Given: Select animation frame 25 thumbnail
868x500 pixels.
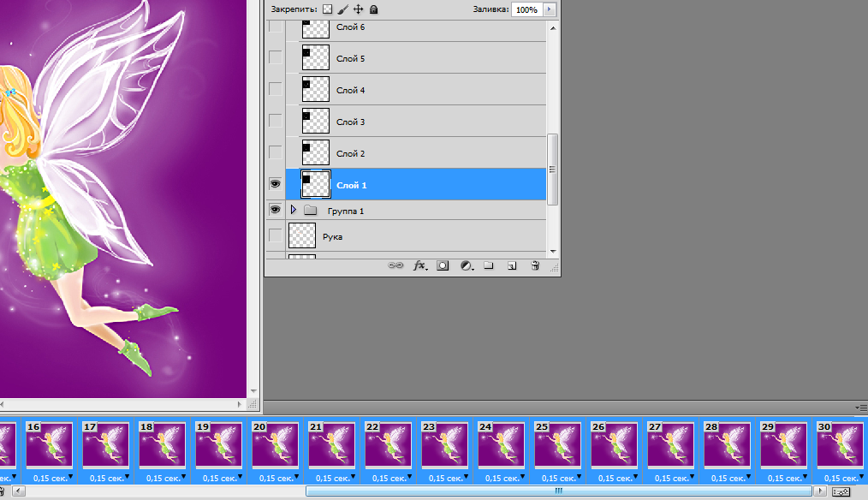Looking at the screenshot, I should 557,444.
